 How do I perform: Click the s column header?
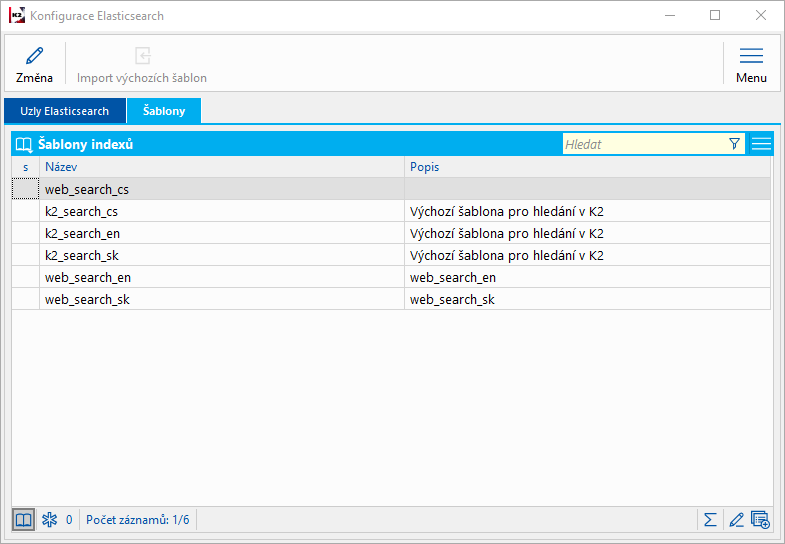26,167
